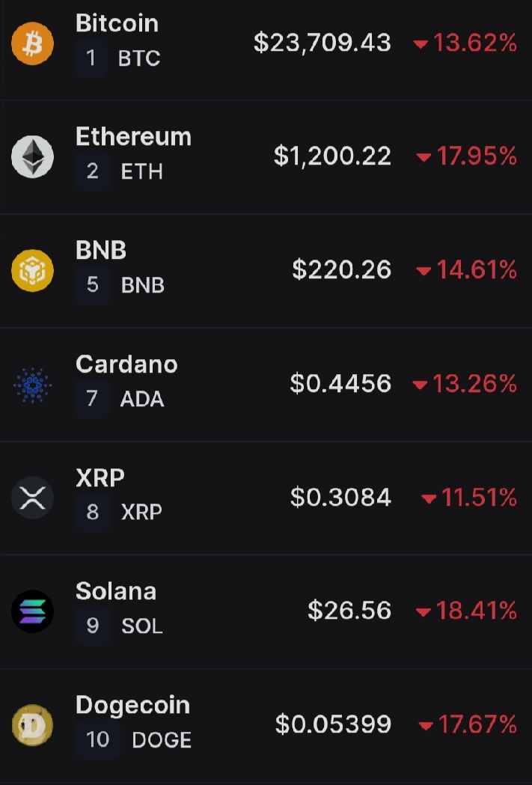The height and width of the screenshot is (785, 532).
Task: Click Ethereum price $1,200.22
Action: click(x=332, y=156)
